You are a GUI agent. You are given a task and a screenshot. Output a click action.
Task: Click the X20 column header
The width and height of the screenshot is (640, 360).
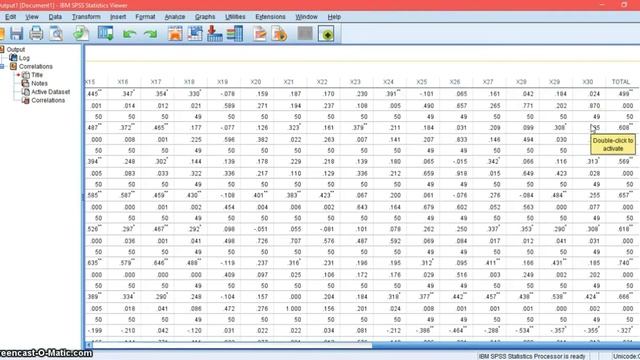pyautogui.click(x=256, y=82)
